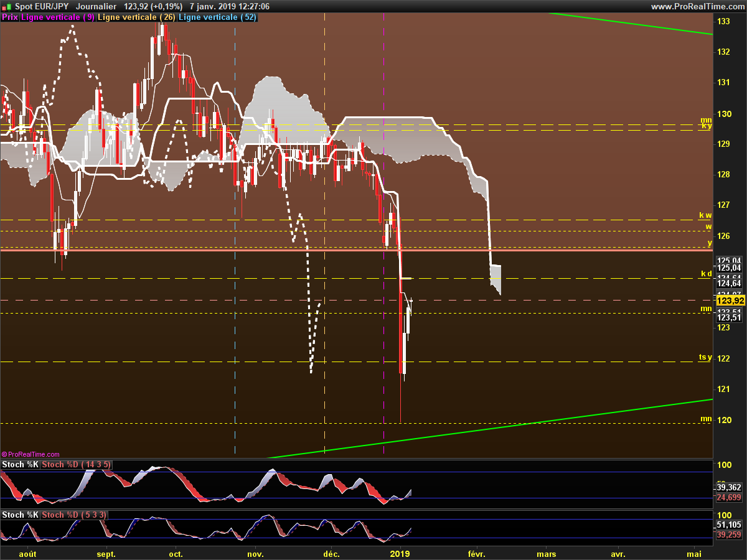The image size is (747, 560).
Task: Select the Ligne verticale (52) label
Action: [x=217, y=17]
